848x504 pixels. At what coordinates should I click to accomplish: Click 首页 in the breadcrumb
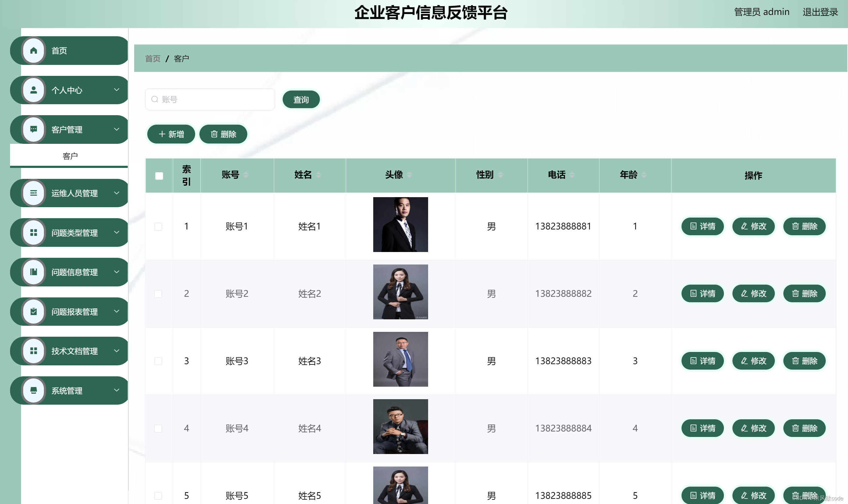(152, 59)
